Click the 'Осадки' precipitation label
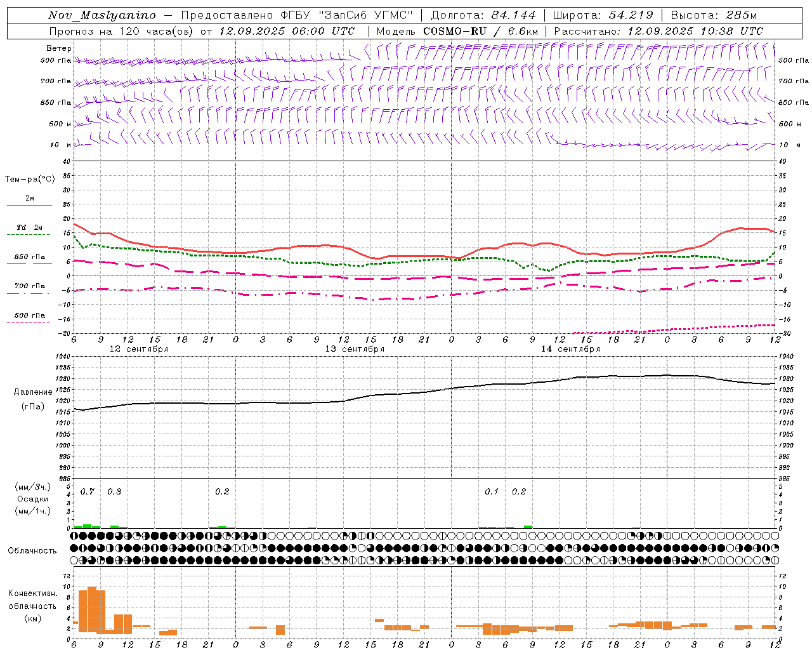 33,499
